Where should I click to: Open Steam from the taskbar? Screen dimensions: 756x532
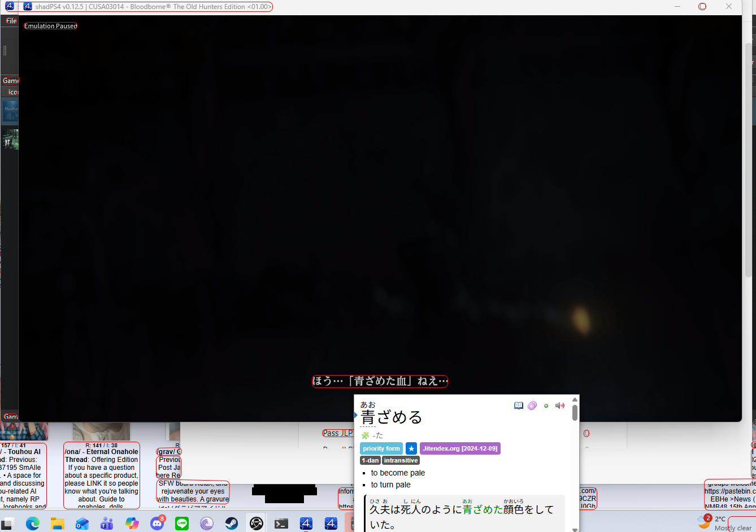point(232,524)
